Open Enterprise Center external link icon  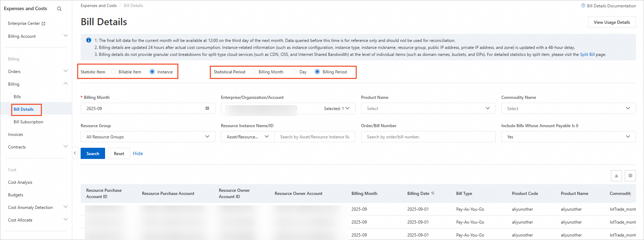pos(44,23)
